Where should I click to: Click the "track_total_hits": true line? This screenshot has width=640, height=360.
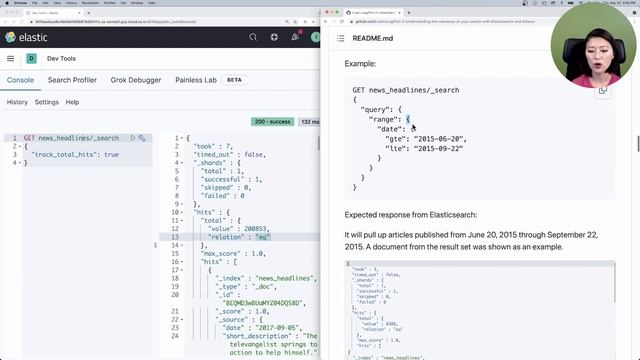(75, 155)
